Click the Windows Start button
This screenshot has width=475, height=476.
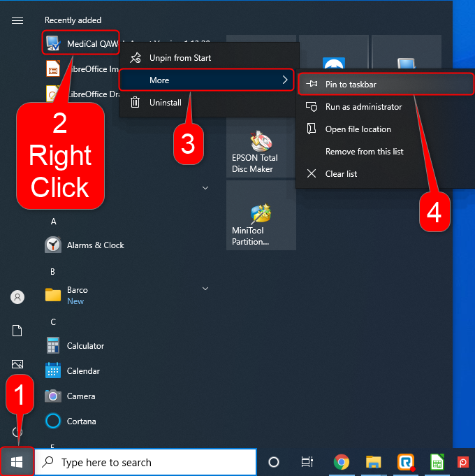coord(17,462)
